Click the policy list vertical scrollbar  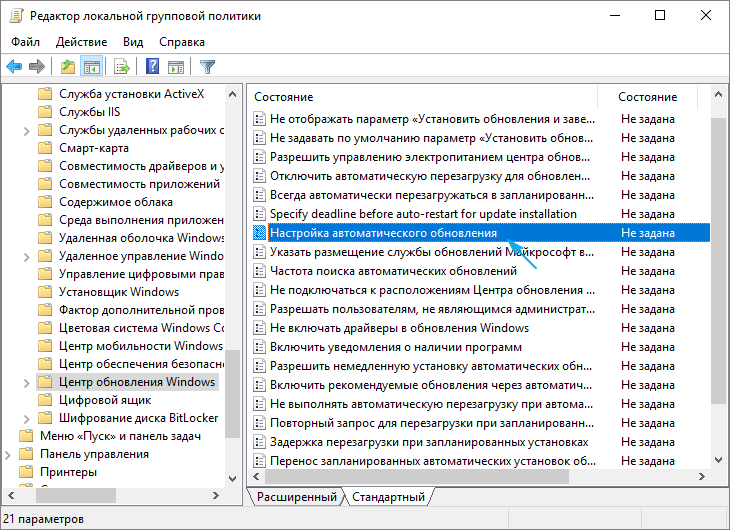click(719, 280)
